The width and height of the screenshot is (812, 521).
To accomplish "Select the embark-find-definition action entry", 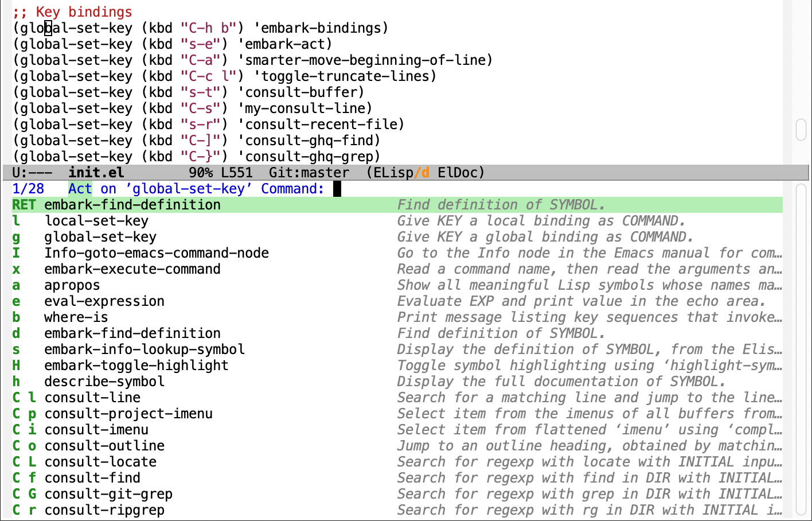I will pos(132,204).
